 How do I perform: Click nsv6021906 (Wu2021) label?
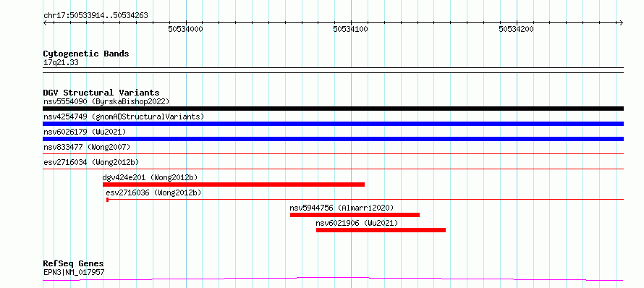pos(357,223)
